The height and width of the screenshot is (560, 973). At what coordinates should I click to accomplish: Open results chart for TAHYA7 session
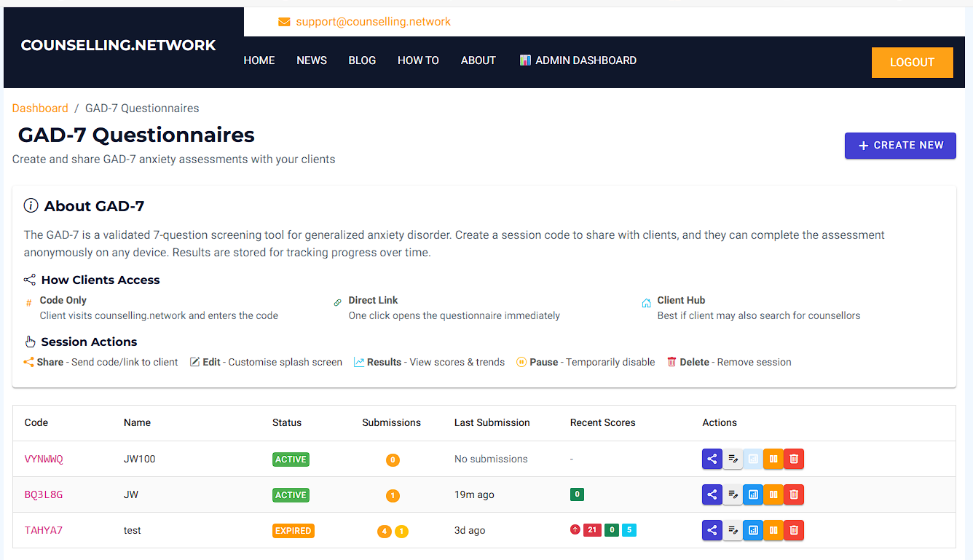753,530
